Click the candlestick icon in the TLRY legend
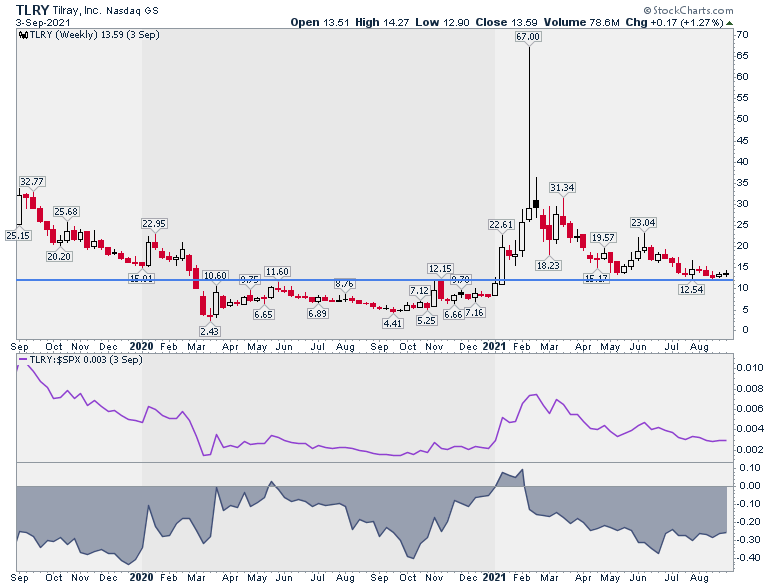 (23, 35)
